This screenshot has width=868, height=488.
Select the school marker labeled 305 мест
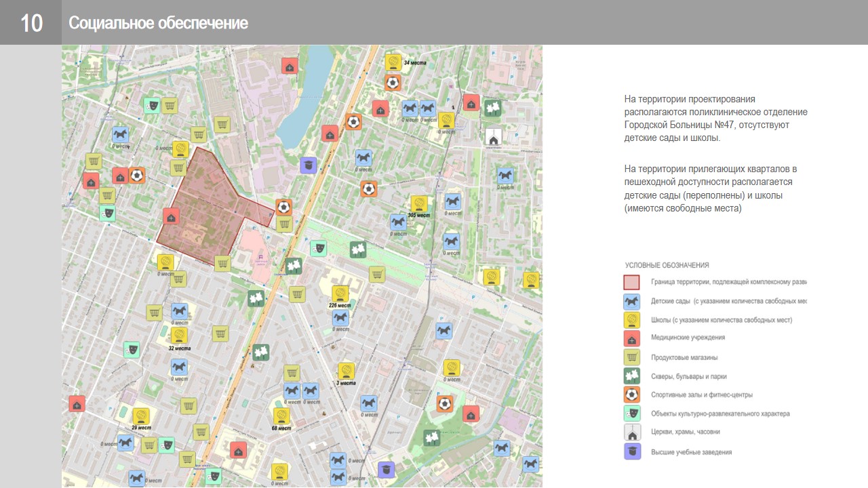(419, 203)
